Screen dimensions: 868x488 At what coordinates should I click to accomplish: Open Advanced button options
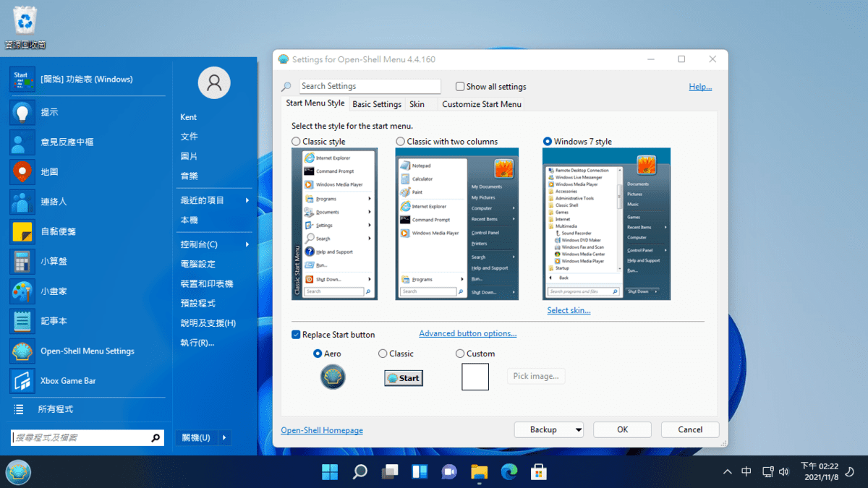pyautogui.click(x=468, y=333)
